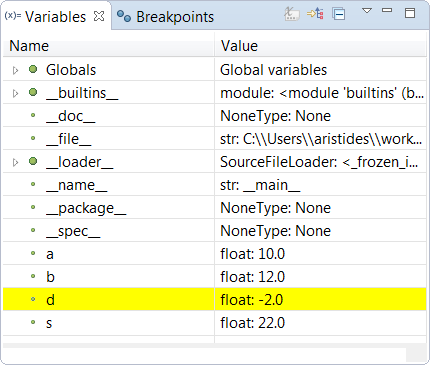Click Show Logical Structure toolbar icon
This screenshot has height=365, width=430.
315,14
